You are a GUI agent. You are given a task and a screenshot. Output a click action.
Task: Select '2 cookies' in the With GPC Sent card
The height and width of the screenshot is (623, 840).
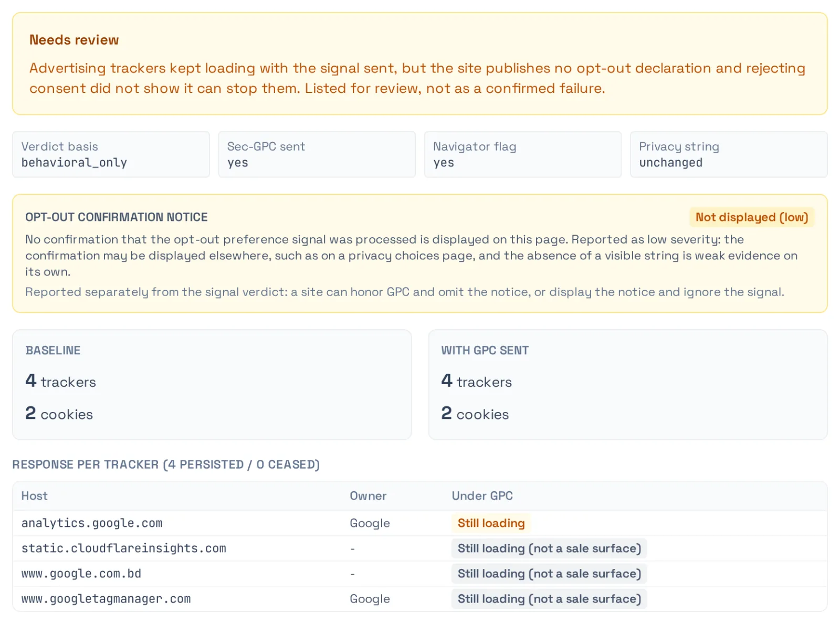[x=475, y=414]
